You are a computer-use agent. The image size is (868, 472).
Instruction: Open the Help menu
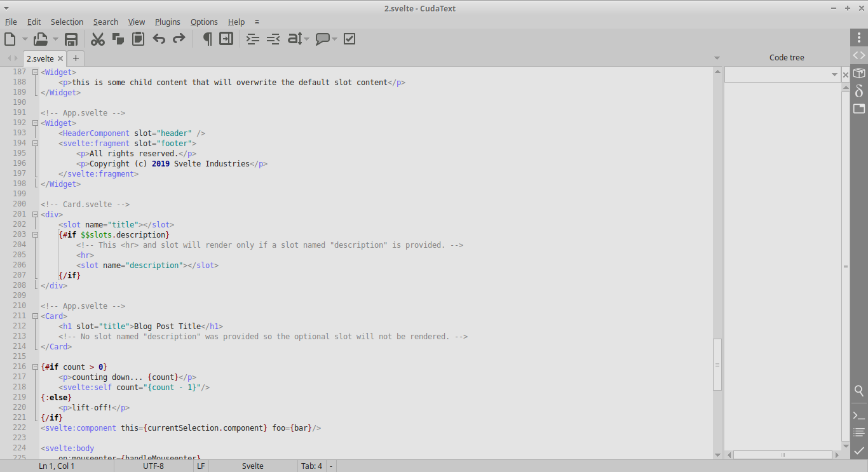pos(236,22)
